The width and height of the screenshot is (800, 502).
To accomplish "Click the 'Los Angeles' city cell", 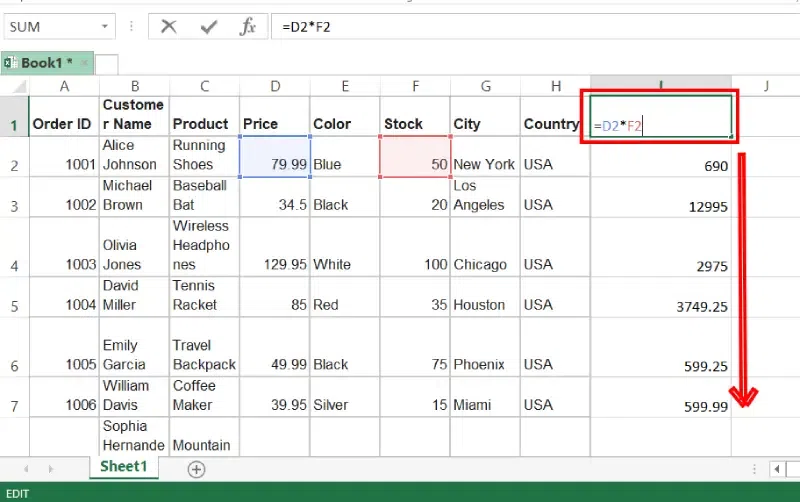I will [486, 197].
